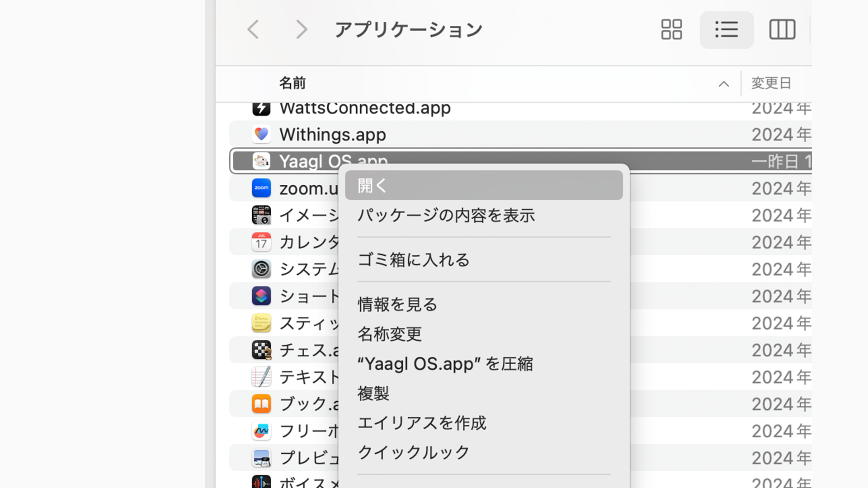Enable list view mode
This screenshot has width=868, height=488.
pyautogui.click(x=726, y=29)
